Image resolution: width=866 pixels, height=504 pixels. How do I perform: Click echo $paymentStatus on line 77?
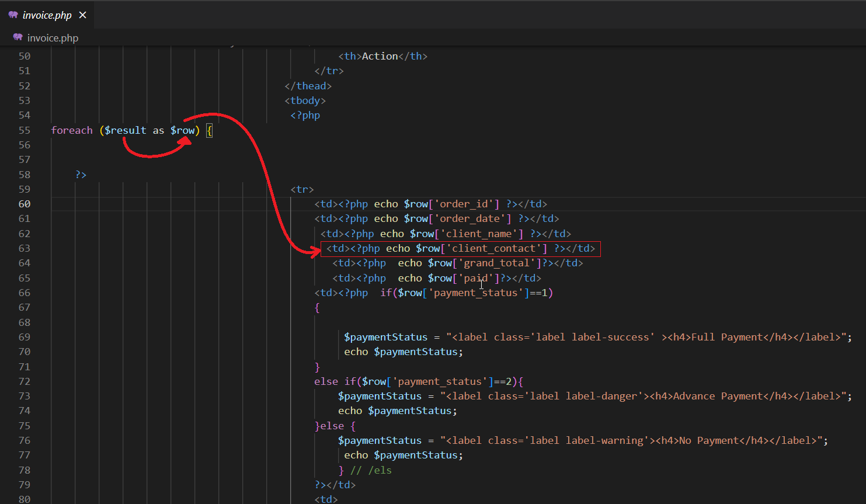[x=404, y=455]
